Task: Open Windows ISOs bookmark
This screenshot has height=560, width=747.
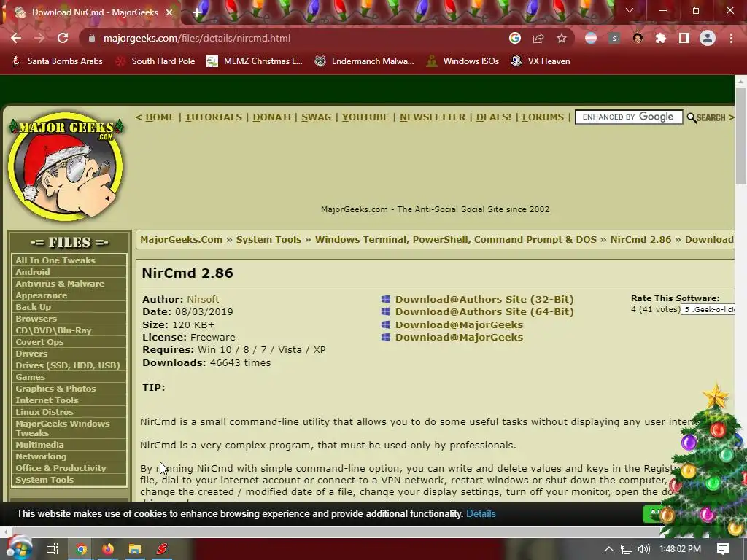Action: click(462, 61)
